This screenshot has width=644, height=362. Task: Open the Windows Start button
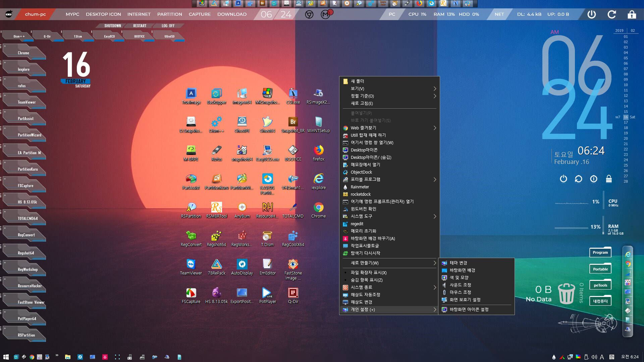pyautogui.click(x=6, y=357)
